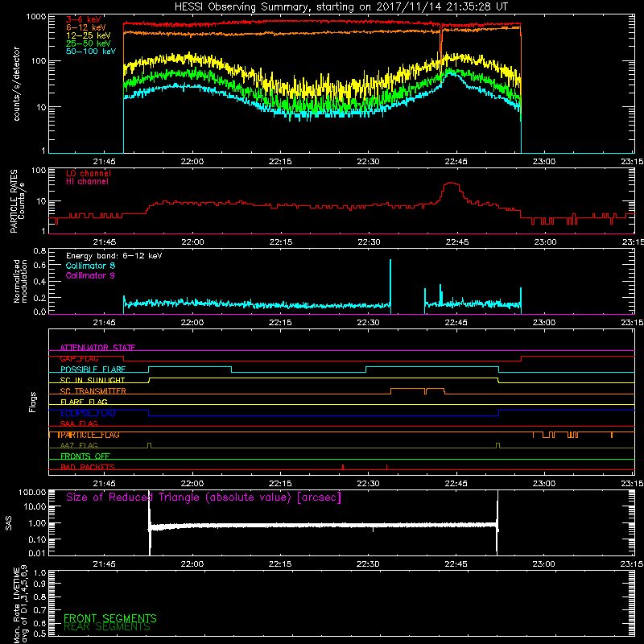Click the AAZ_FLAG label
The width and height of the screenshot is (644, 644).
(79, 445)
